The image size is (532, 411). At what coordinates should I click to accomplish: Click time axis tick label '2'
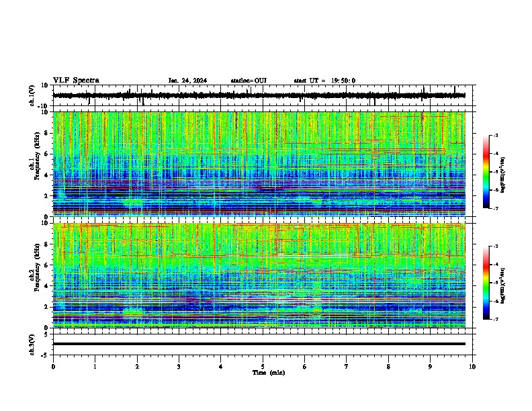click(137, 367)
